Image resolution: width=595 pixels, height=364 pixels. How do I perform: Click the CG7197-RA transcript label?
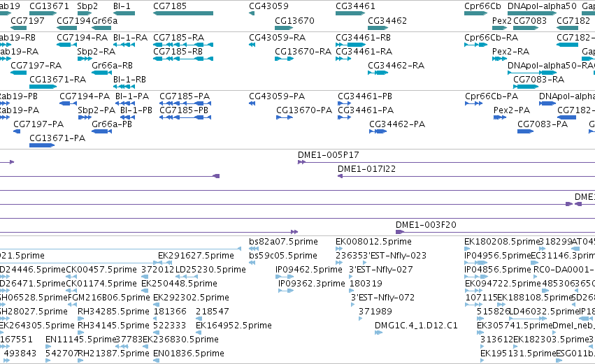(36, 66)
